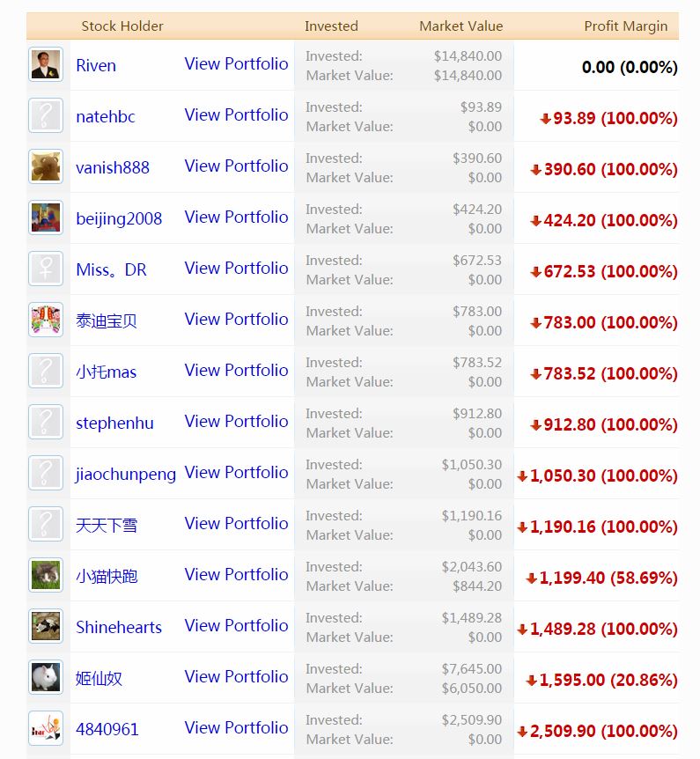Click the Profit Margin column header
Image resolution: width=700 pixels, height=759 pixels.
[625, 26]
